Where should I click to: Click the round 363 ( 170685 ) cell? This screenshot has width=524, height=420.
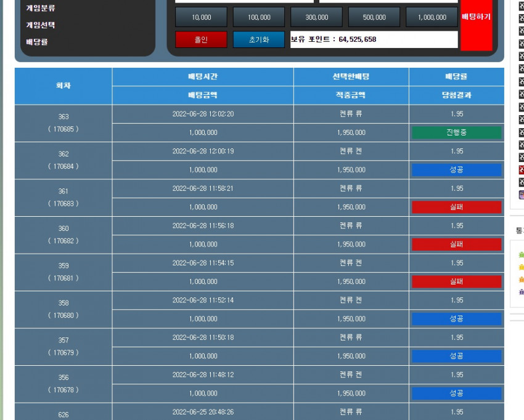click(63, 123)
